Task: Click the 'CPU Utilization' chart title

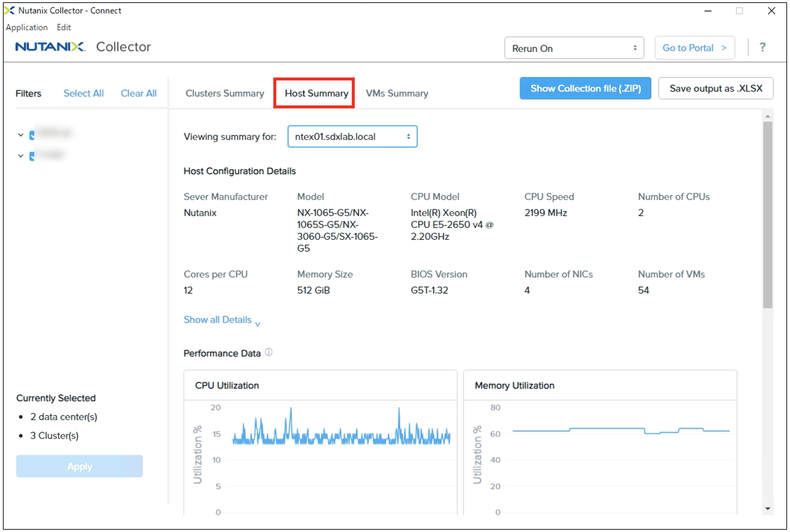Action: click(x=226, y=385)
